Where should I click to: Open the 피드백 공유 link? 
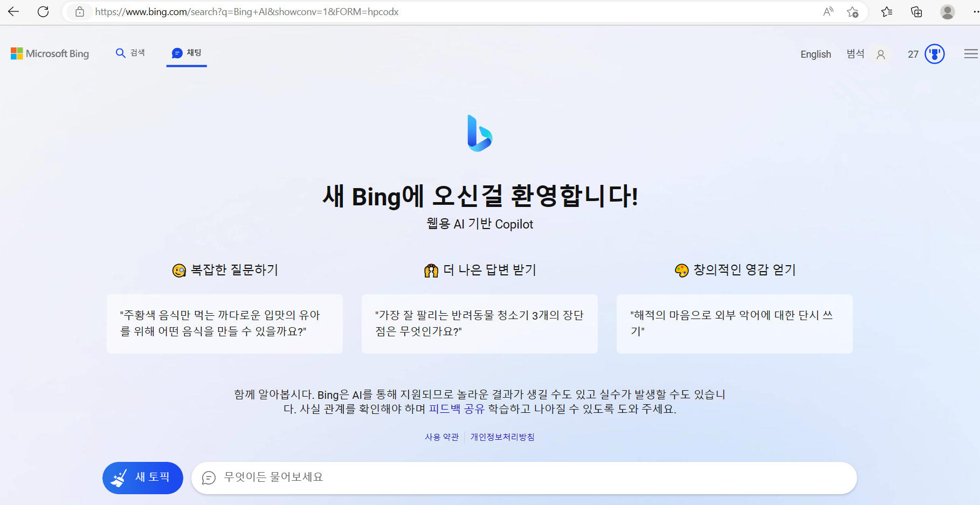pos(457,409)
